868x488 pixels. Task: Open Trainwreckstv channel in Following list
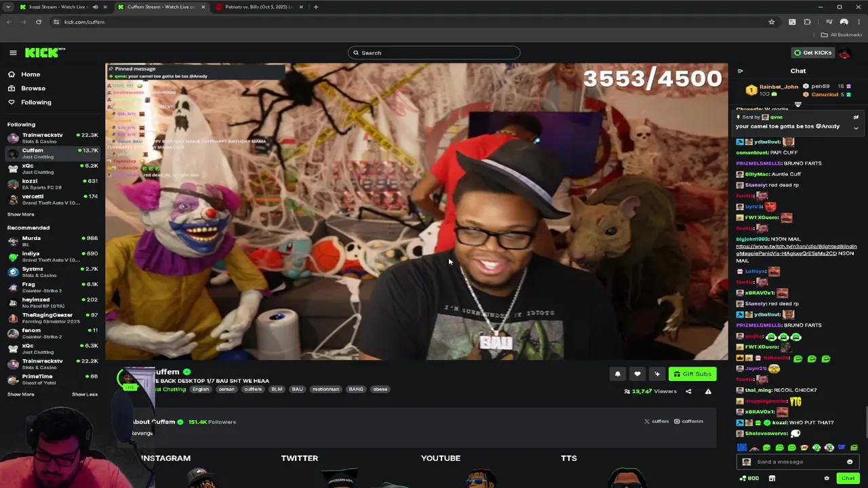point(53,138)
